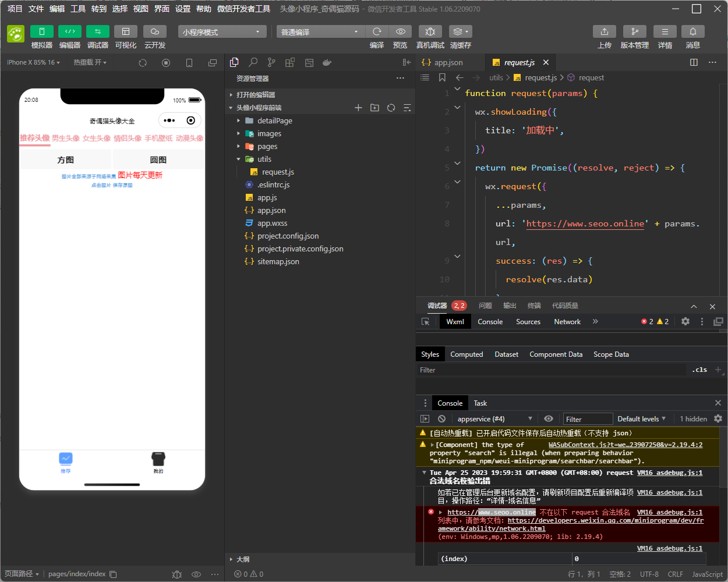Open the WASubContext.js source link
This screenshot has width=728, height=582.
(x=625, y=445)
